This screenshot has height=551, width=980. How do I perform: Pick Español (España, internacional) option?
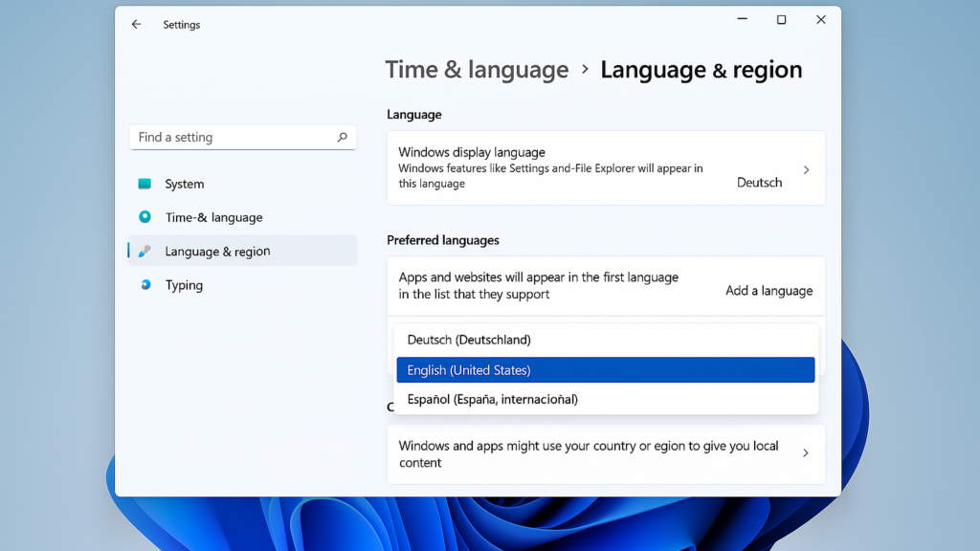click(x=606, y=399)
